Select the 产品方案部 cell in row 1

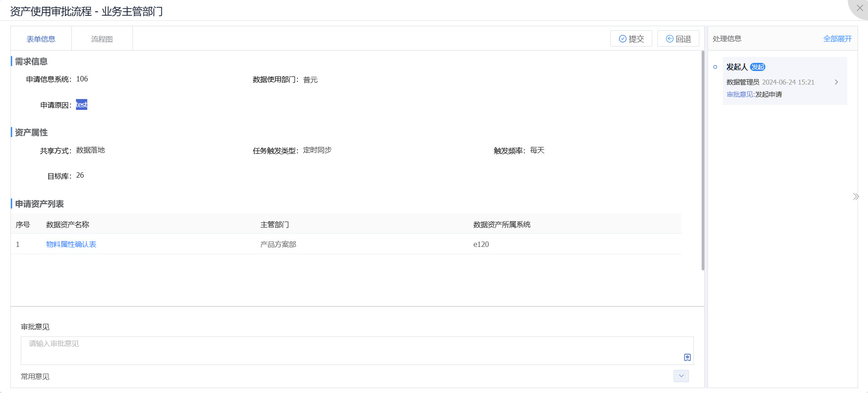pos(278,244)
